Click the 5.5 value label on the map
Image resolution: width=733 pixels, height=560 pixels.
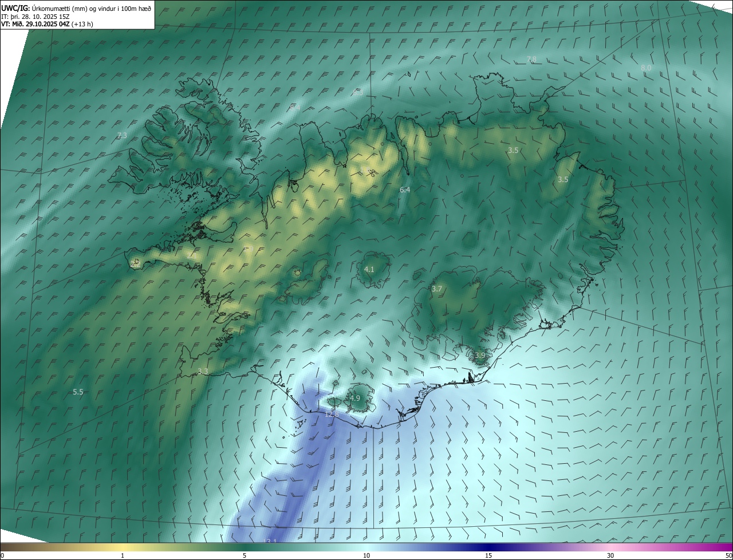[78, 392]
